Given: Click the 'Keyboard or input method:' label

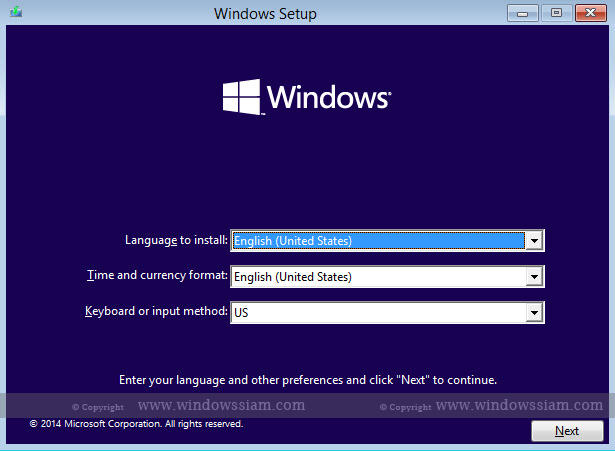Looking at the screenshot, I should click(x=156, y=311).
